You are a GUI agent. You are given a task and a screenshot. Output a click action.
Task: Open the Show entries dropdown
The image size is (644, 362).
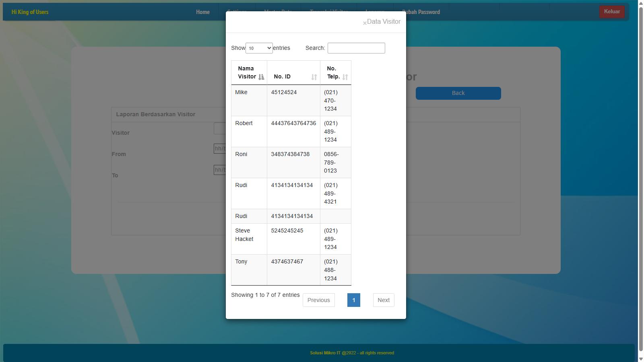coord(259,48)
